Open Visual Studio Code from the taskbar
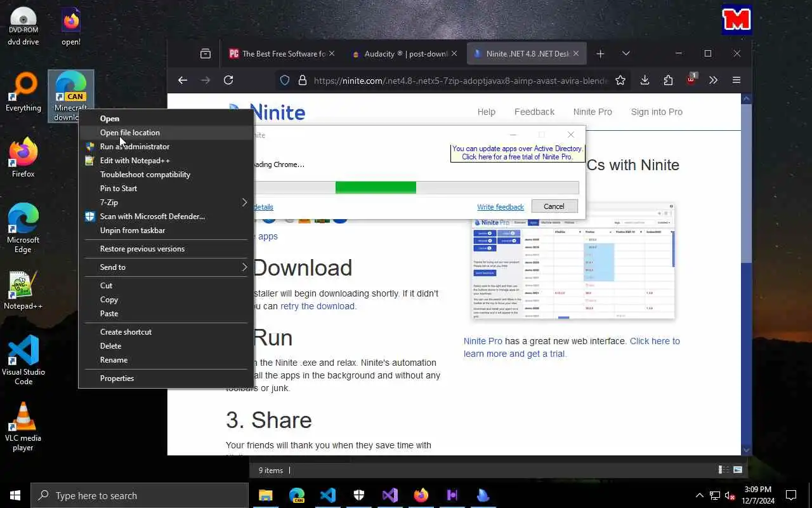812x508 pixels. (x=328, y=495)
